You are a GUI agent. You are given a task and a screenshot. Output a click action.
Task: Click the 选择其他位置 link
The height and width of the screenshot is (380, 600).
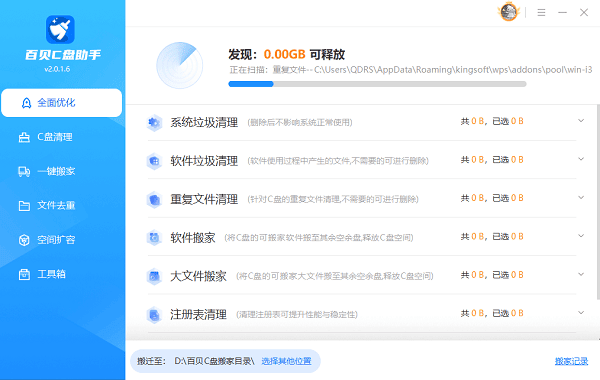[x=286, y=361]
